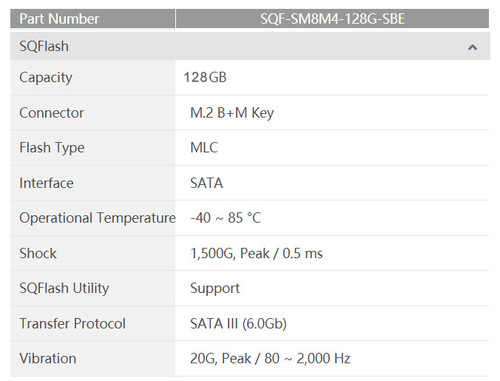This screenshot has height=381, width=500.
Task: Click the 128GB capacity value
Action: (205, 77)
